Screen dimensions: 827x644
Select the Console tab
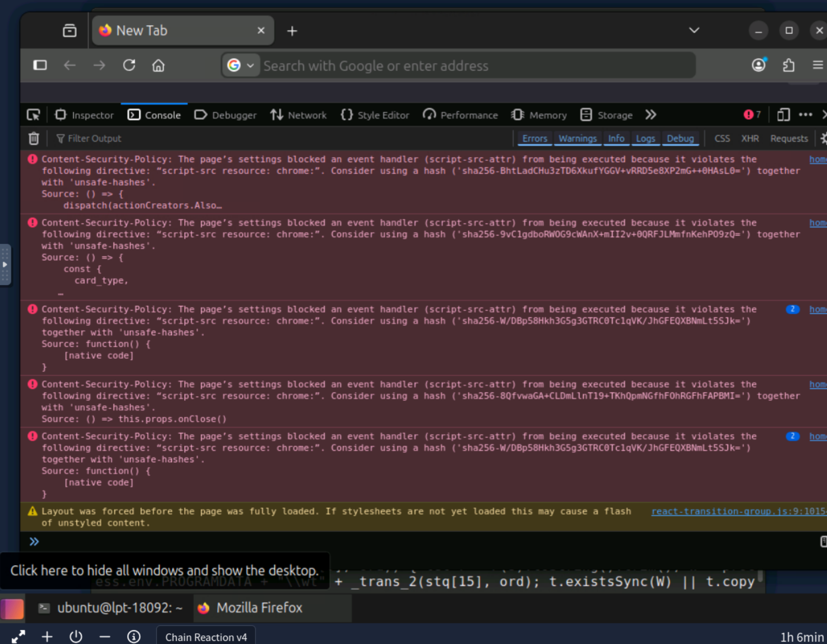pyautogui.click(x=154, y=115)
